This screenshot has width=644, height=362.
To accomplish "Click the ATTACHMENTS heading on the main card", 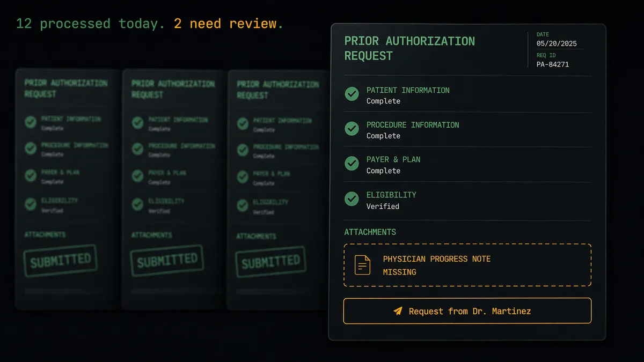I will click(x=370, y=232).
